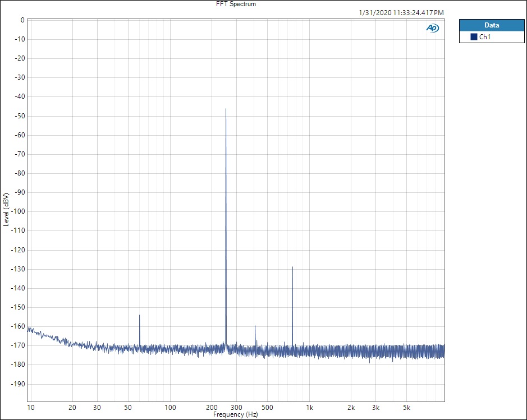Click the small spike near 400 Hz
527x420 pixels.
tap(255, 326)
